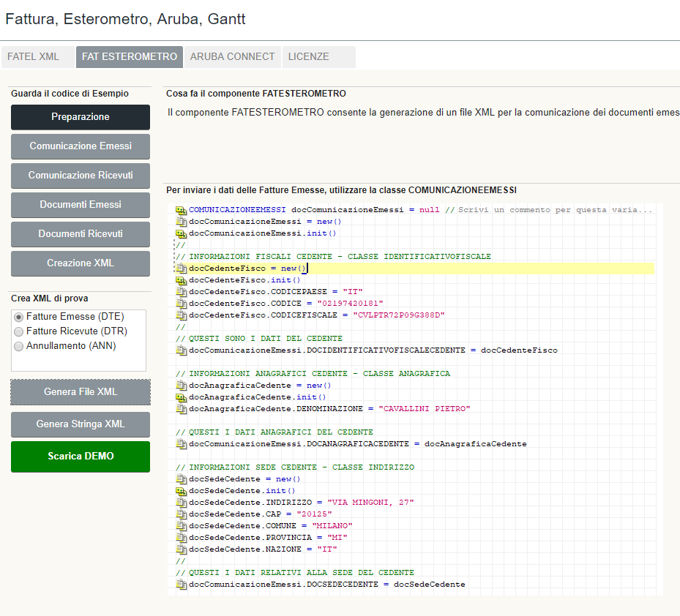Click icon beside DOCSEDECEDENTE assignment line
The image size is (680, 616).
tap(181, 585)
